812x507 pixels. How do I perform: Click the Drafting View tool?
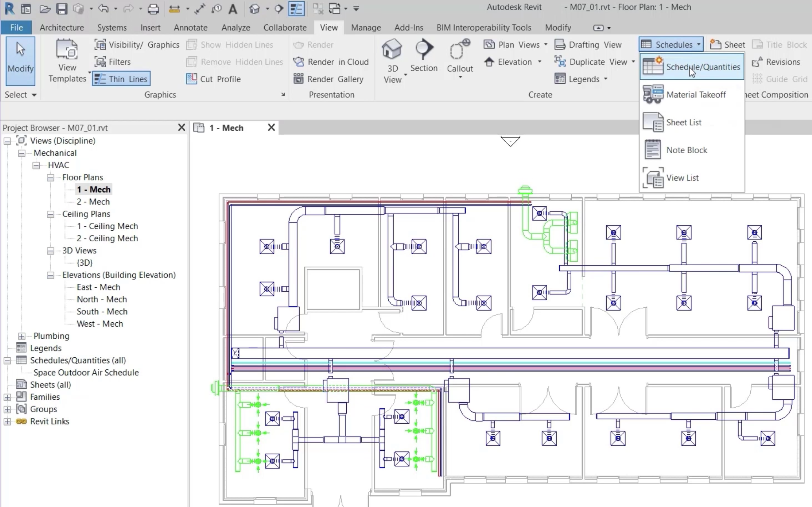tap(588, 45)
